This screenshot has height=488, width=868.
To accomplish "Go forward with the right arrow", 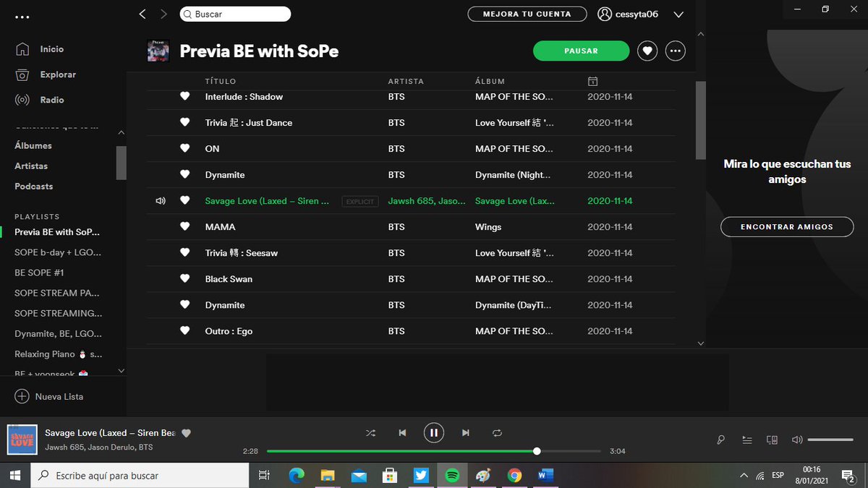I will 163,14.
